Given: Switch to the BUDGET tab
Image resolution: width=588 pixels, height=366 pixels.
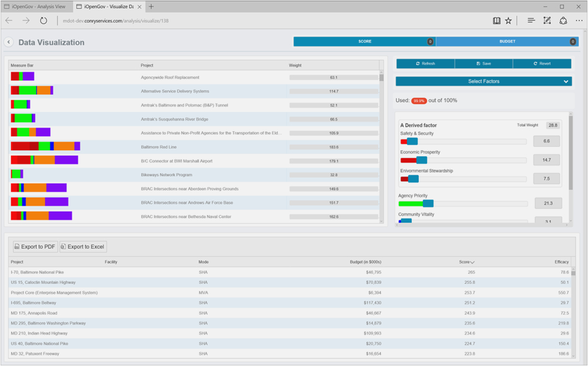Looking at the screenshot, I should [x=507, y=41].
